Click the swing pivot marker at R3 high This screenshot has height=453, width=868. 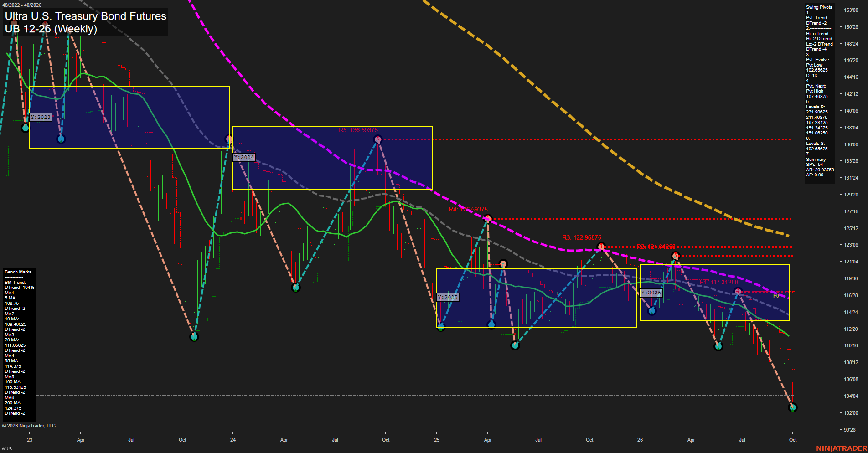click(x=601, y=247)
